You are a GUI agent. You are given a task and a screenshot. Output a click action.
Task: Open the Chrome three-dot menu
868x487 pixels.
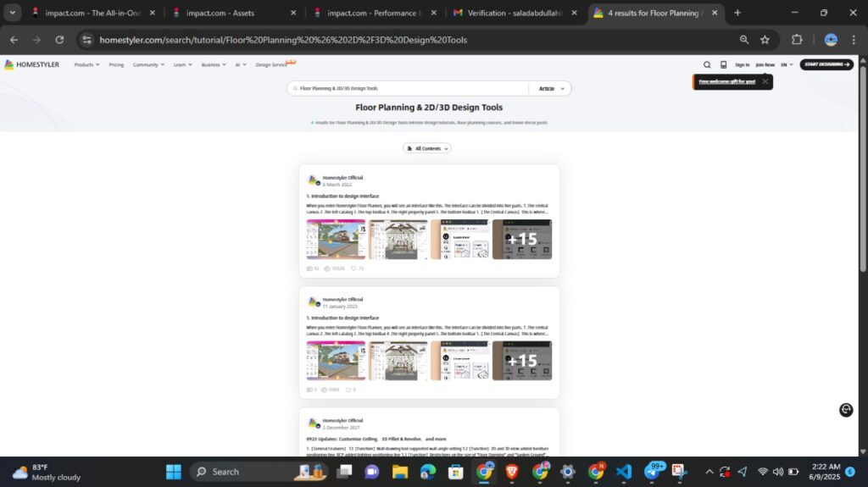tap(854, 40)
